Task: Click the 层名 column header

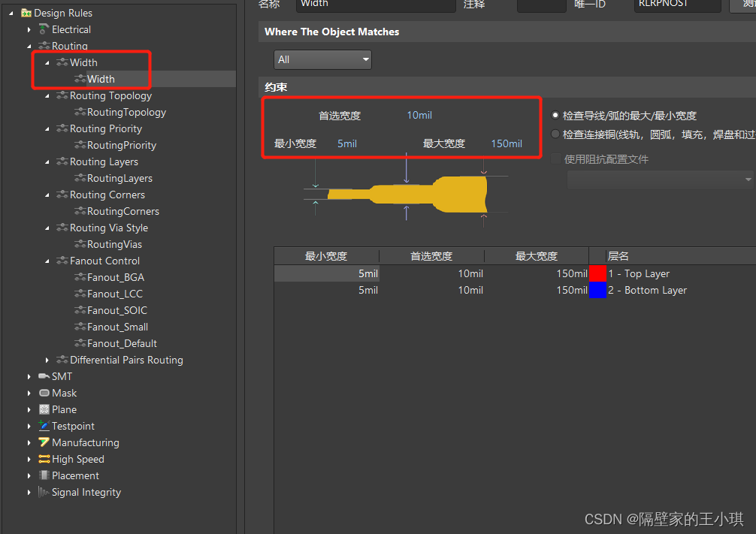Action: (618, 256)
